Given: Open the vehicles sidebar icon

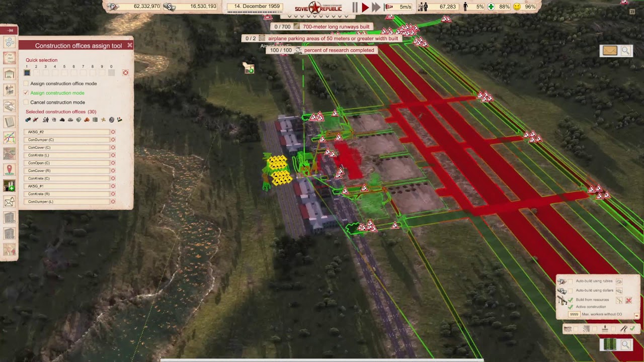Looking at the screenshot, I should (9, 106).
